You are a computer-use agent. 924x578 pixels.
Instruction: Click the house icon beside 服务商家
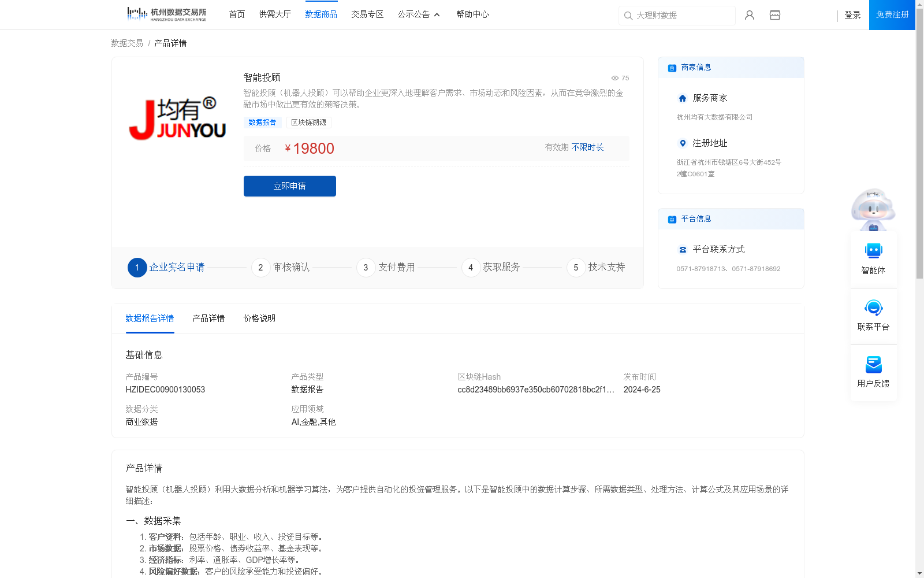683,98
